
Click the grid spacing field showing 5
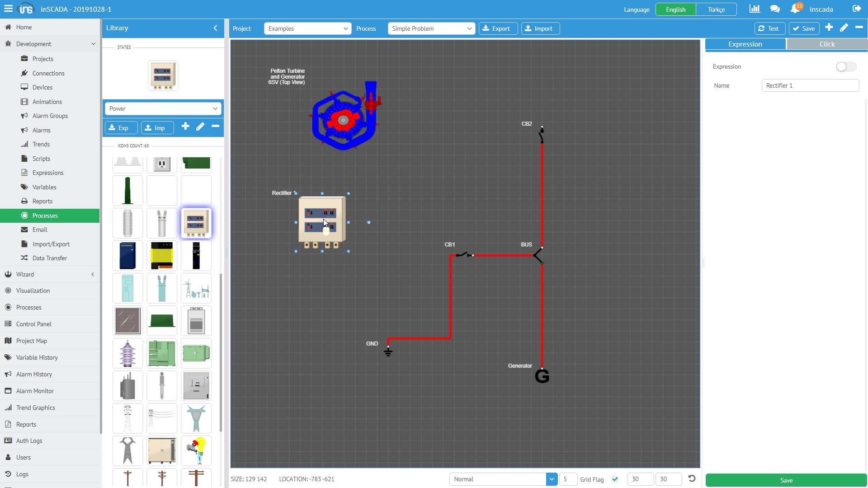(568, 479)
